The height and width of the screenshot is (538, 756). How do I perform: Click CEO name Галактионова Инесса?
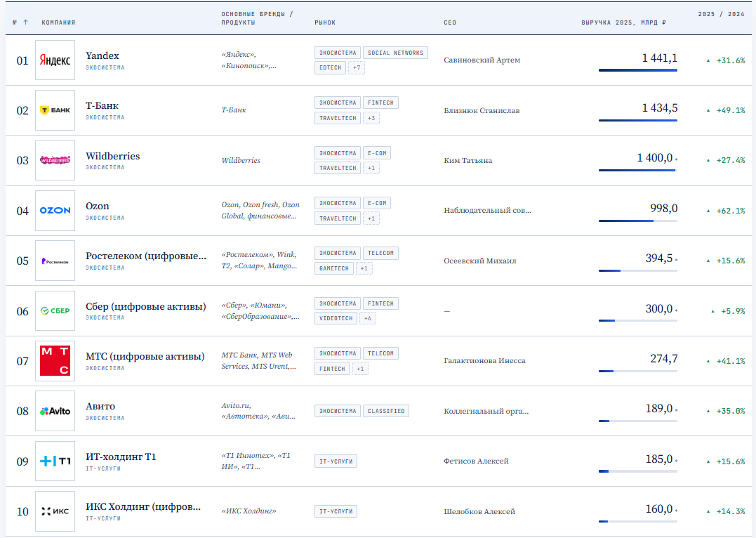484,360
